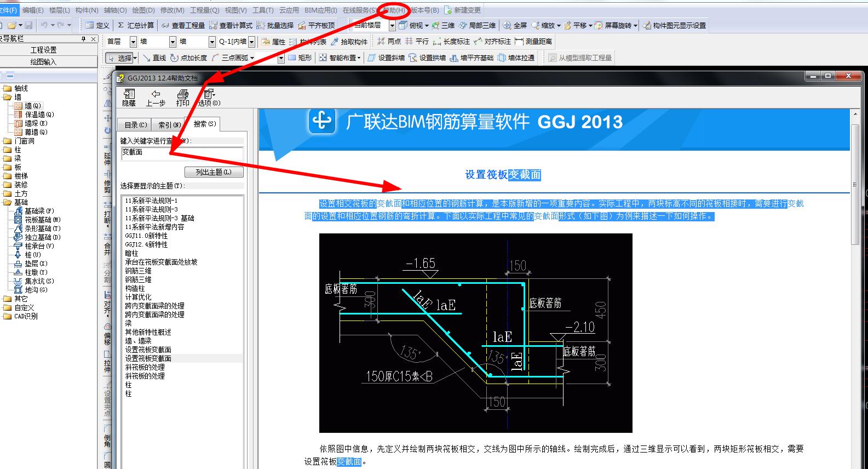The image size is (868, 469).
Task: Switch to 目录(C) tab in help window
Action: tap(135, 125)
